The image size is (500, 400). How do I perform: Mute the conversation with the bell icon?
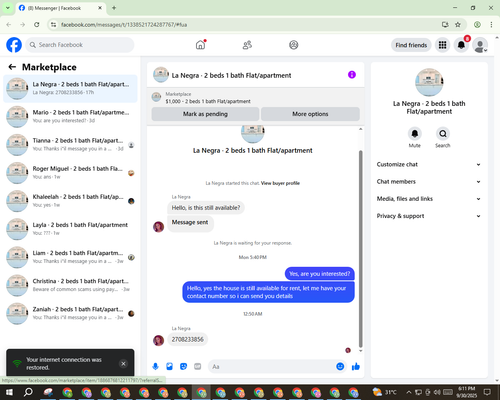[415, 134]
